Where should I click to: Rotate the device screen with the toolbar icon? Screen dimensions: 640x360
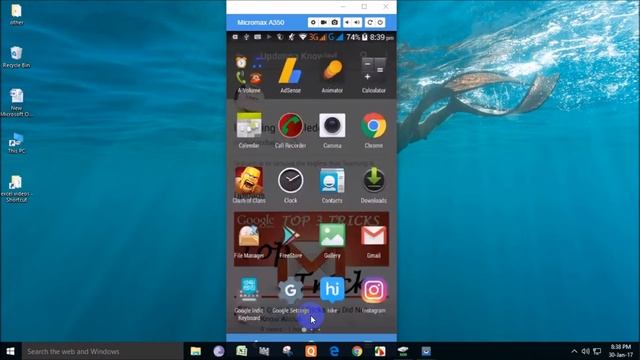pyautogui.click(x=370, y=22)
